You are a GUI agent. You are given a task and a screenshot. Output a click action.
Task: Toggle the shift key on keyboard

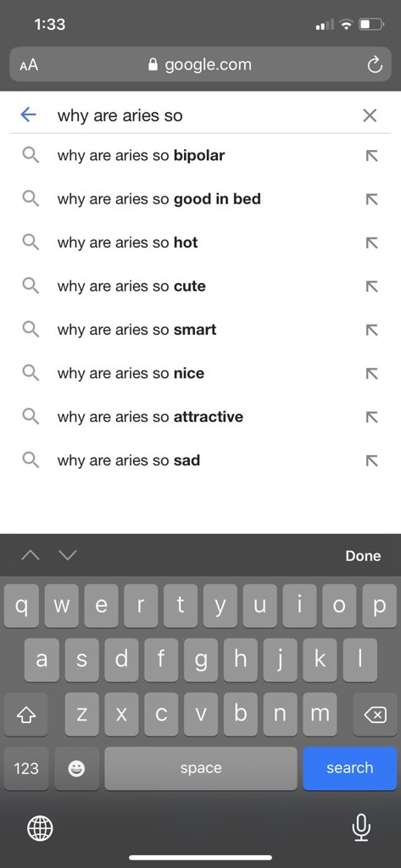25,715
